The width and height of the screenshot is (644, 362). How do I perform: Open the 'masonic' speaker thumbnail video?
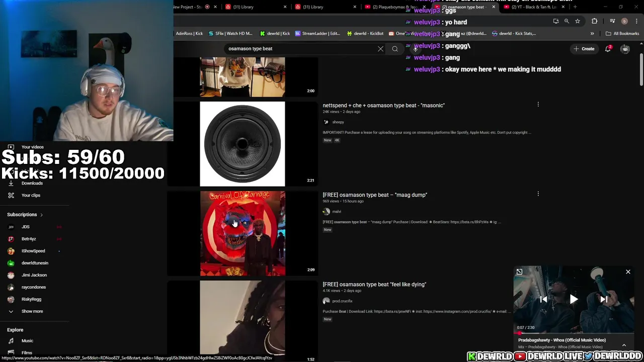point(243,144)
